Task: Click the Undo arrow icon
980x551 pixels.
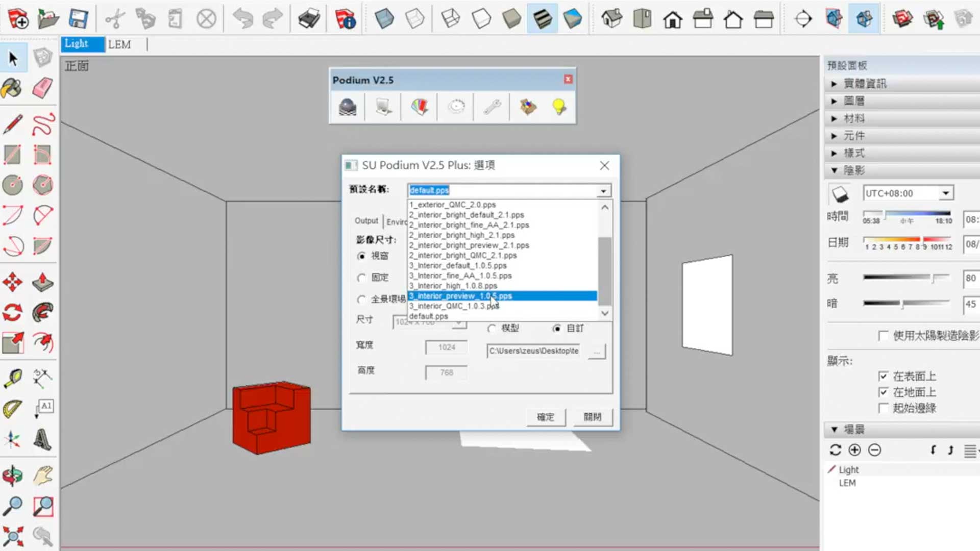Action: click(x=243, y=19)
